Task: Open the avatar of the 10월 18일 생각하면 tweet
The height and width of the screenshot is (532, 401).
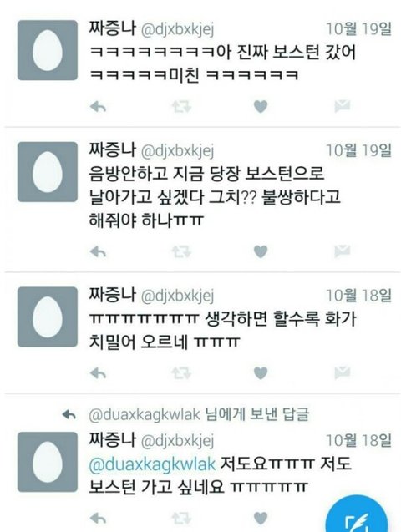Action: pos(48,317)
